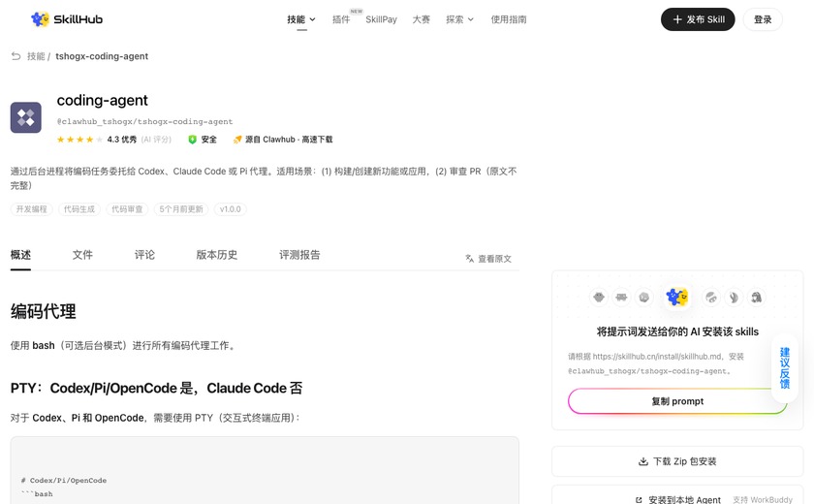
Task: Select the last agent icon in install card
Action: 757,298
